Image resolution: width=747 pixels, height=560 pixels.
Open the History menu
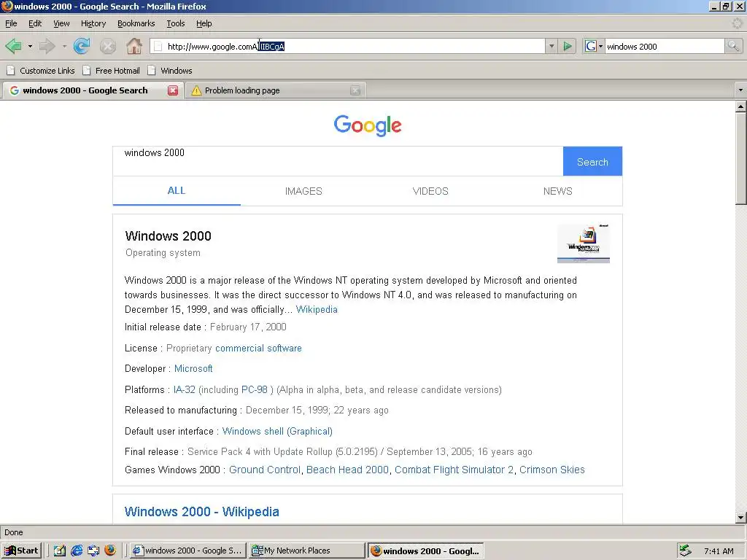93,23
